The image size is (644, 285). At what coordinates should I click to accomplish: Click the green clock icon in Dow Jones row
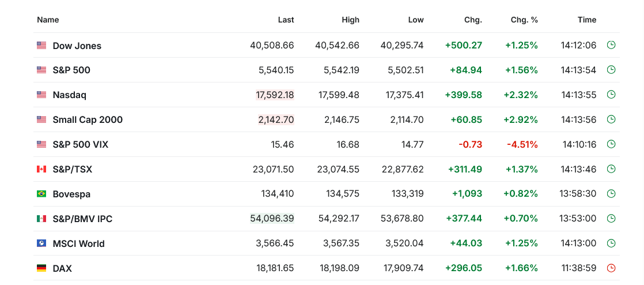[611, 45]
